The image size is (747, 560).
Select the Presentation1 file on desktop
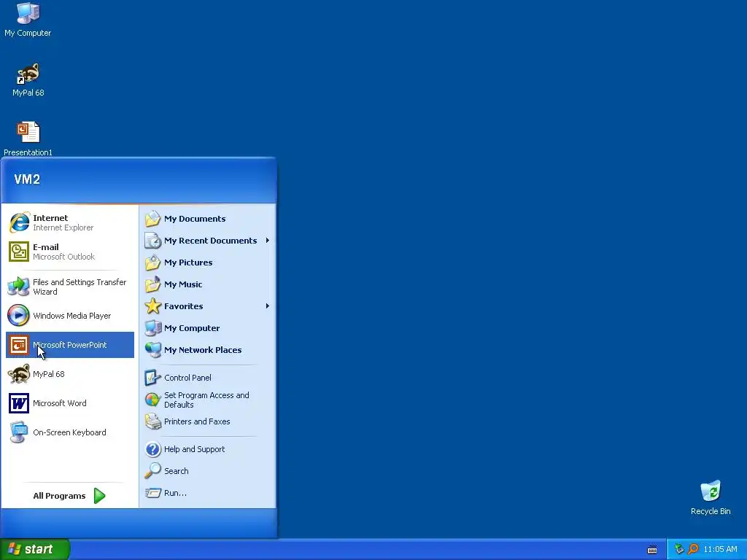[x=28, y=139]
